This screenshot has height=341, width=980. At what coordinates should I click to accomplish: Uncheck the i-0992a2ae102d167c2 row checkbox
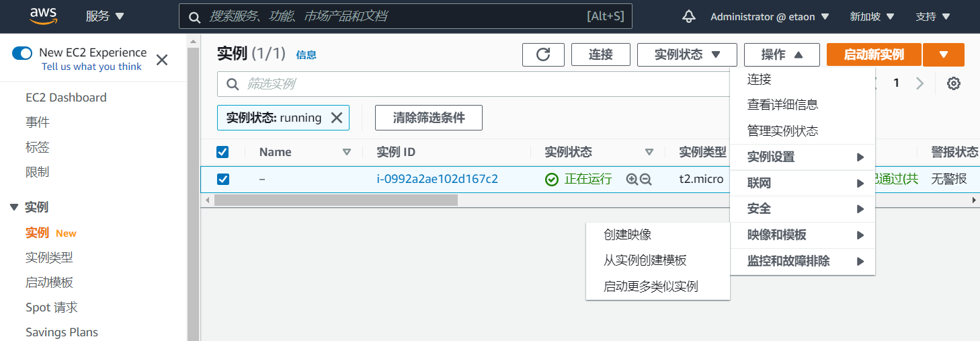(222, 179)
